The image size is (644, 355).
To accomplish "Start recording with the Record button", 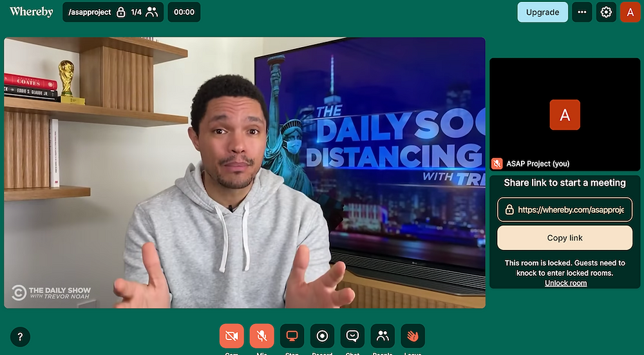I will point(323,336).
